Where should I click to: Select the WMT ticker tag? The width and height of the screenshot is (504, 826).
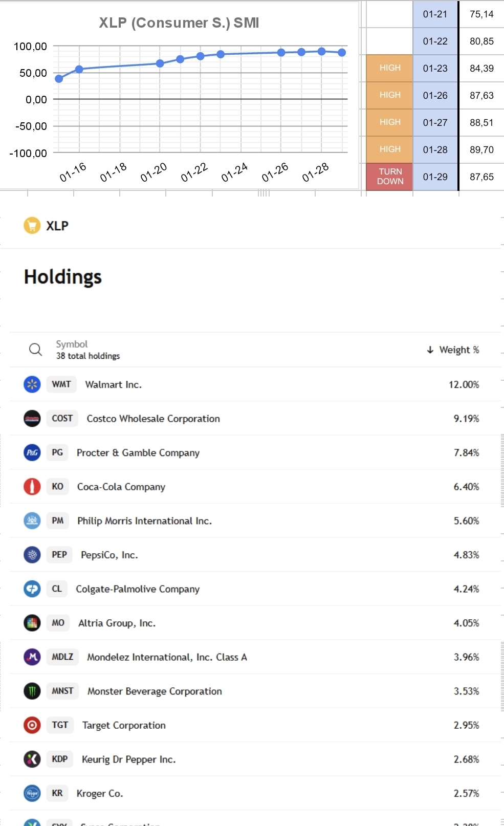[61, 384]
